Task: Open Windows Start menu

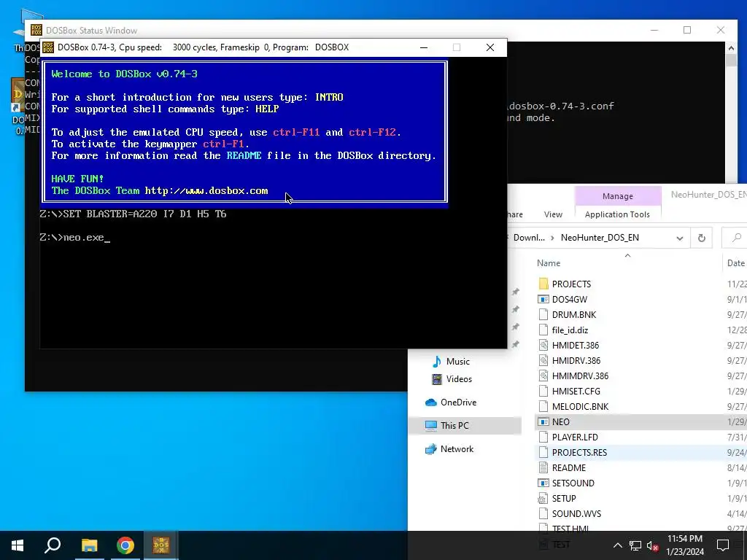Action: 18,545
